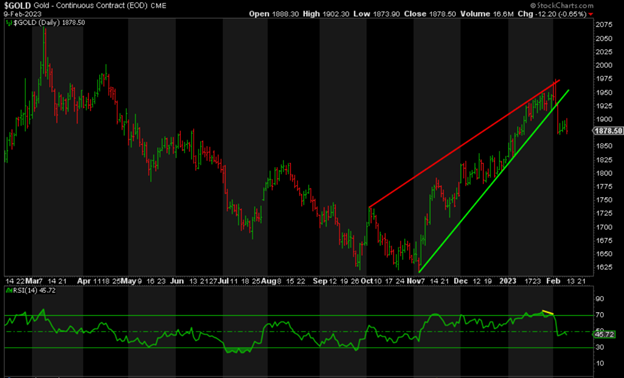
Task: Click the candlestick legend icon before $GOLD (Daily)
Action: [x=9, y=23]
